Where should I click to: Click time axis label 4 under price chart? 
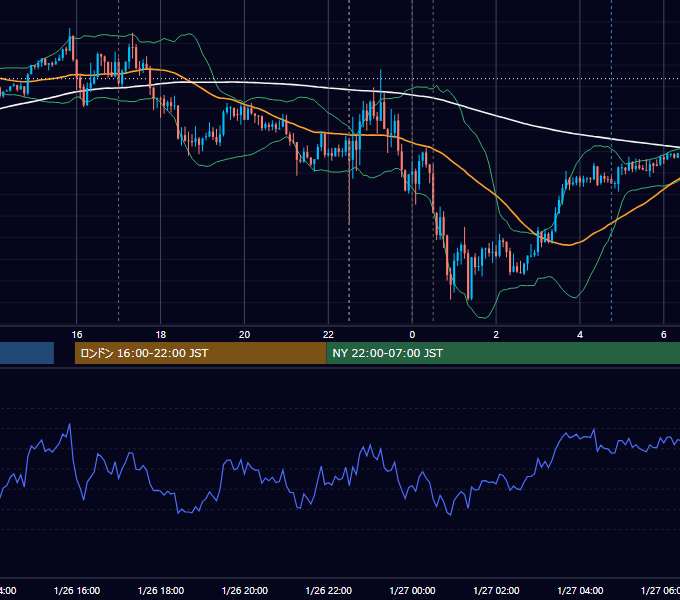tap(580, 334)
